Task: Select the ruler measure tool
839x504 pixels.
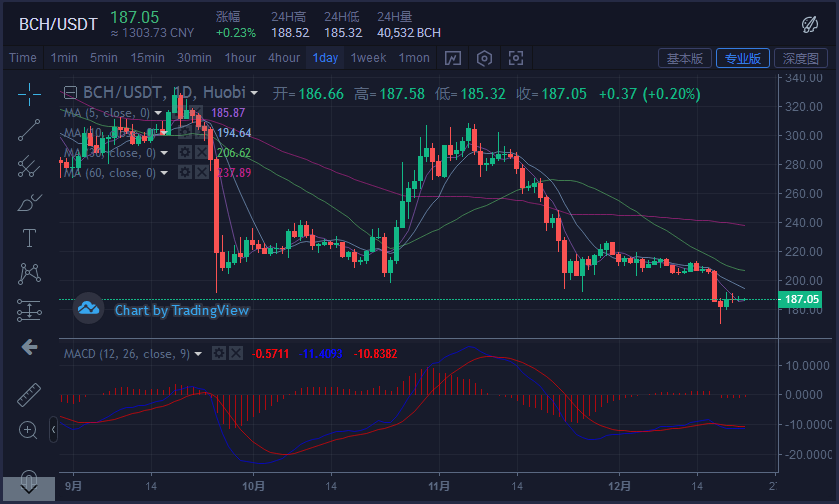Action: click(29, 394)
